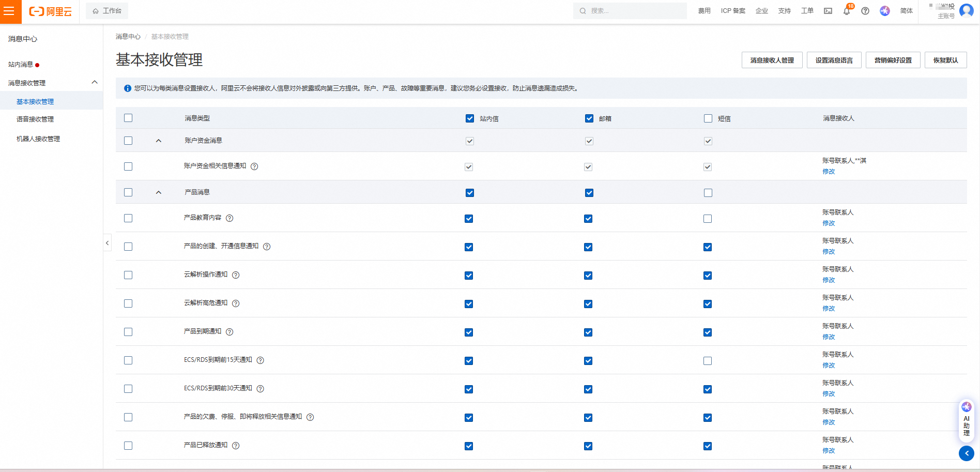
Task: Collapse the 产品消息 group
Action: (x=159, y=192)
